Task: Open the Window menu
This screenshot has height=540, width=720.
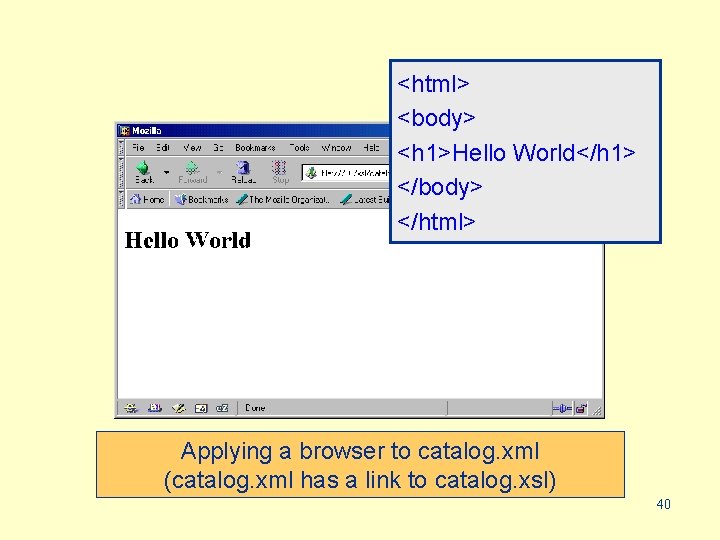Action: click(x=336, y=147)
